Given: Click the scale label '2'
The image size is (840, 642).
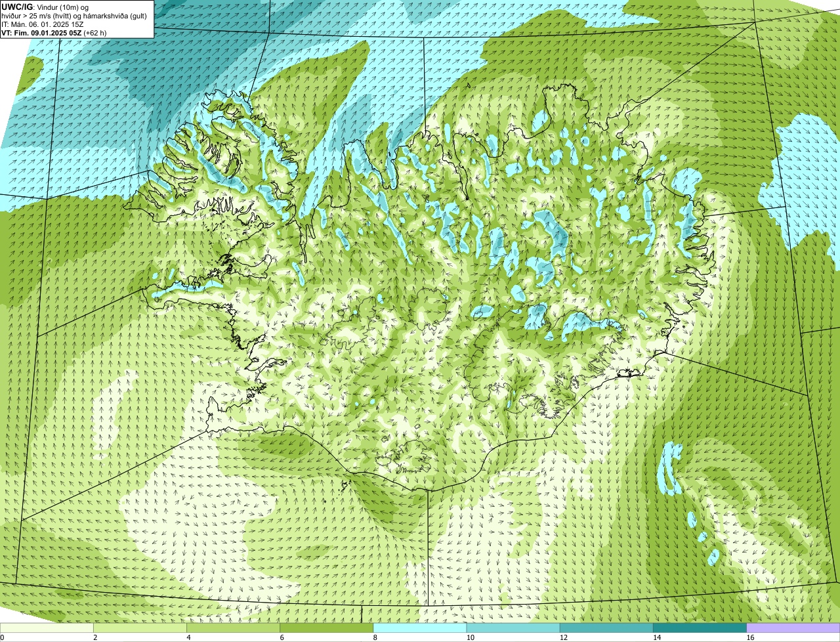Looking at the screenshot, I should [95, 637].
